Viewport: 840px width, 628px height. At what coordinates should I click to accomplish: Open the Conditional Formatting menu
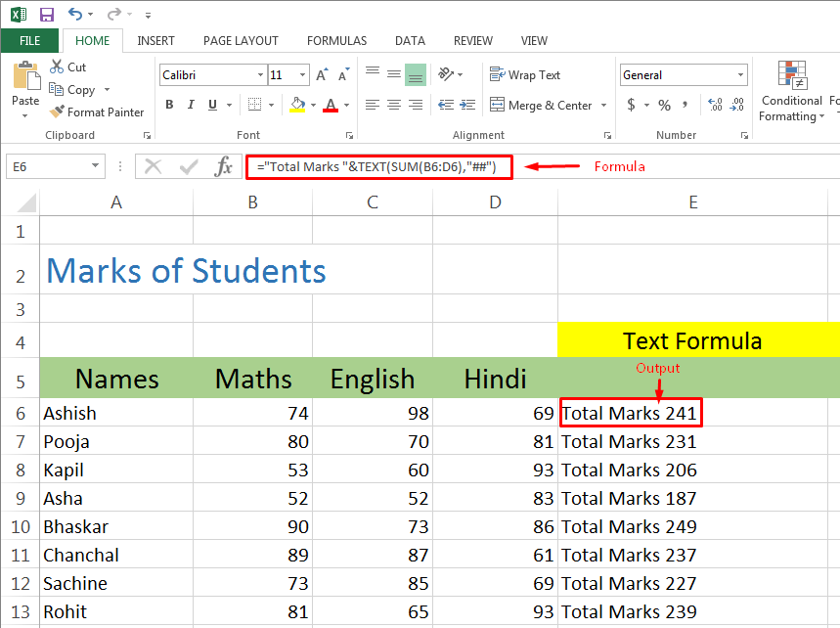click(791, 92)
